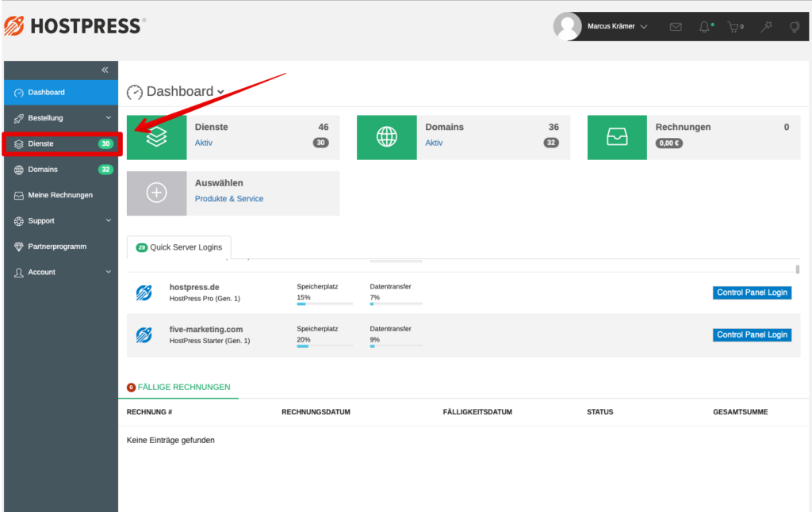Click the Fälligkeitsdatum column header
812x512 pixels.
tap(477, 412)
